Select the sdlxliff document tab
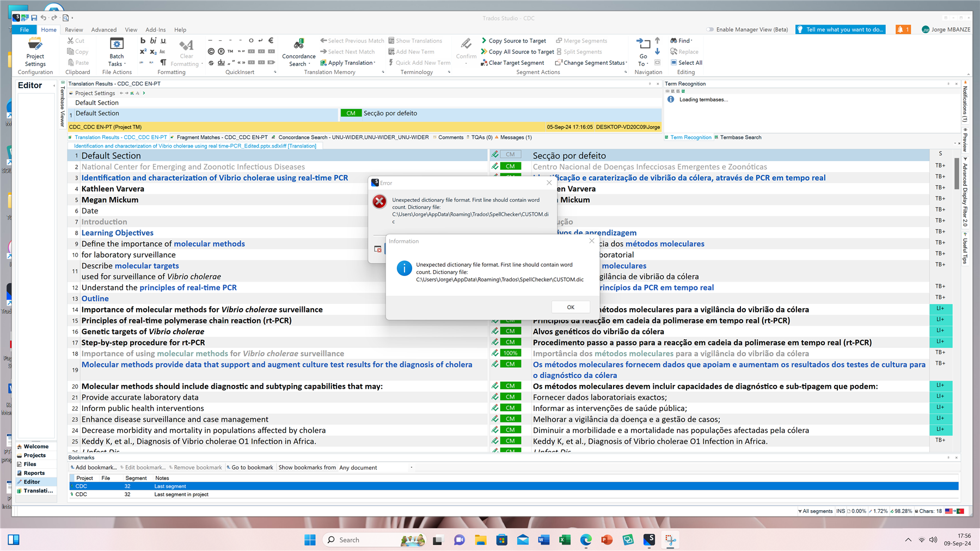Viewport: 980px width, 551px height. [195, 146]
